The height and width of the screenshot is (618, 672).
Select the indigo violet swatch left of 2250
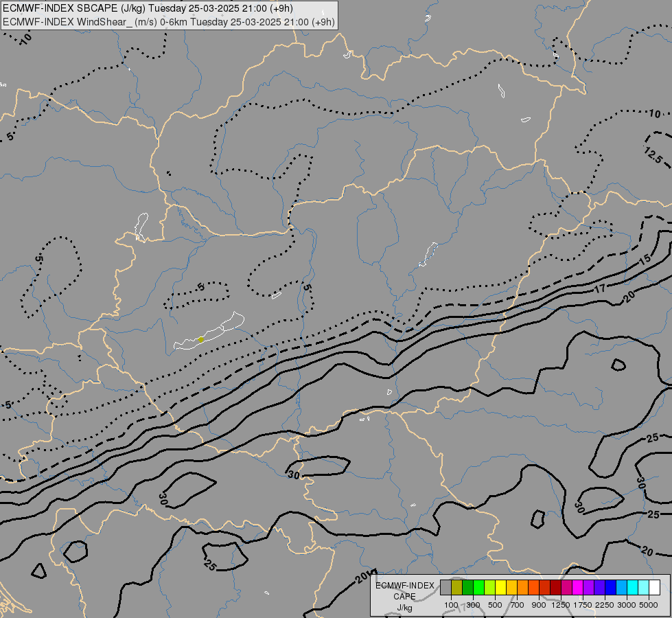[x=599, y=587]
